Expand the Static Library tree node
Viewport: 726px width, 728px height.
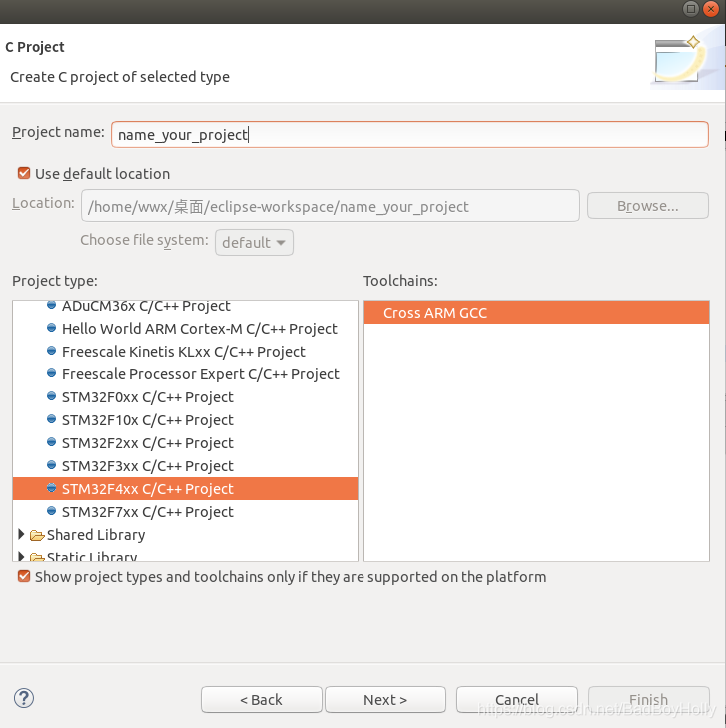tap(21, 556)
